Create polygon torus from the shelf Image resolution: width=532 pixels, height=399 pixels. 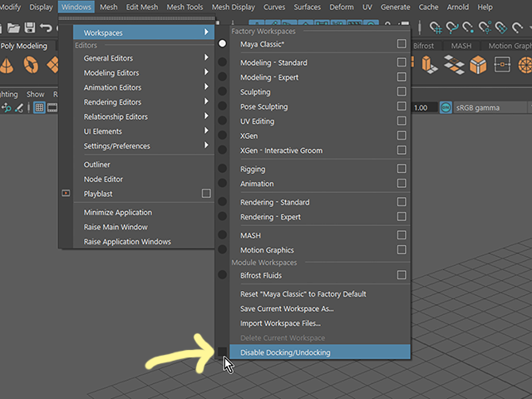click(x=31, y=65)
